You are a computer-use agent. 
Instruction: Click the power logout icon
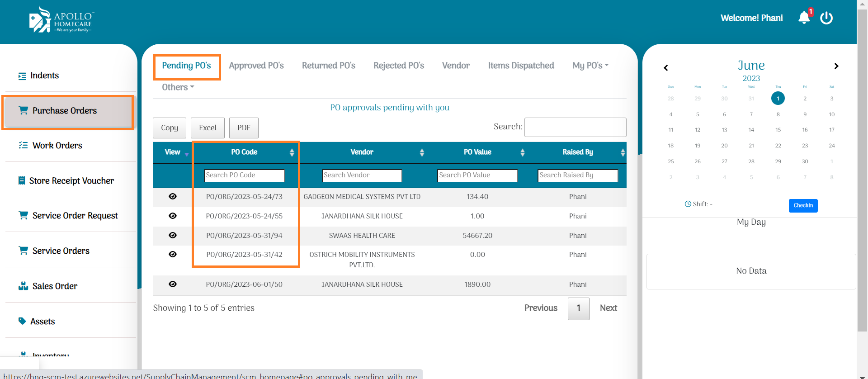826,18
